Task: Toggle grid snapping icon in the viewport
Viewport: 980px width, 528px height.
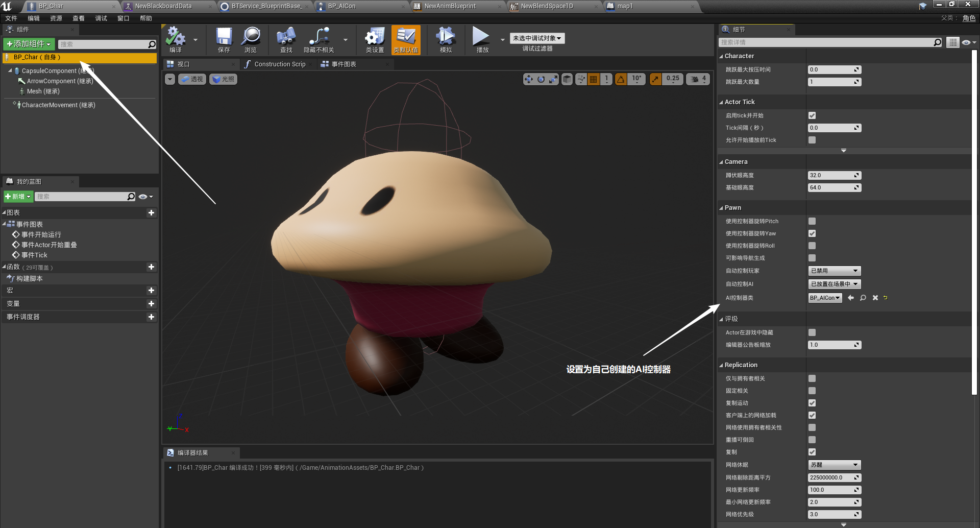Action: (593, 79)
